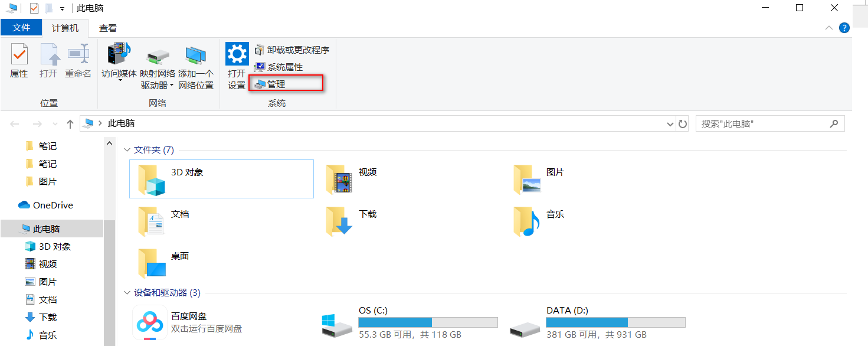Open the 文件 menu tab

coord(21,28)
